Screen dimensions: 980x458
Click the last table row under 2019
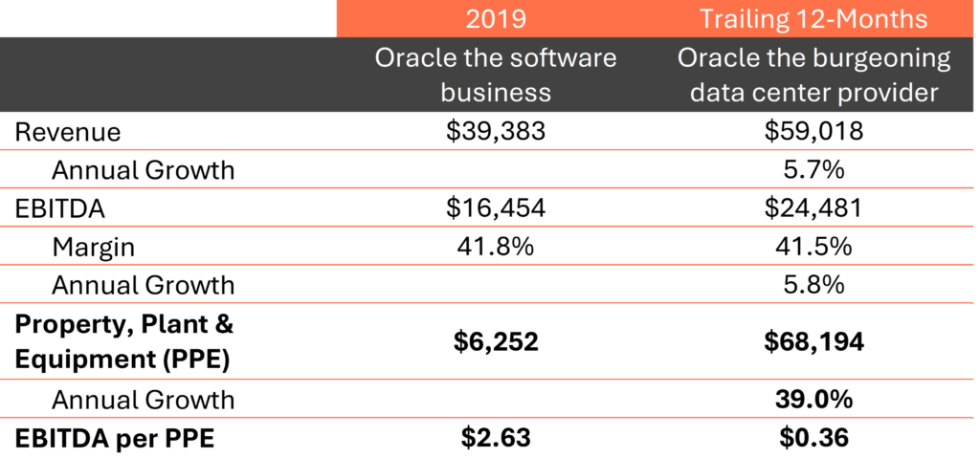point(496,437)
